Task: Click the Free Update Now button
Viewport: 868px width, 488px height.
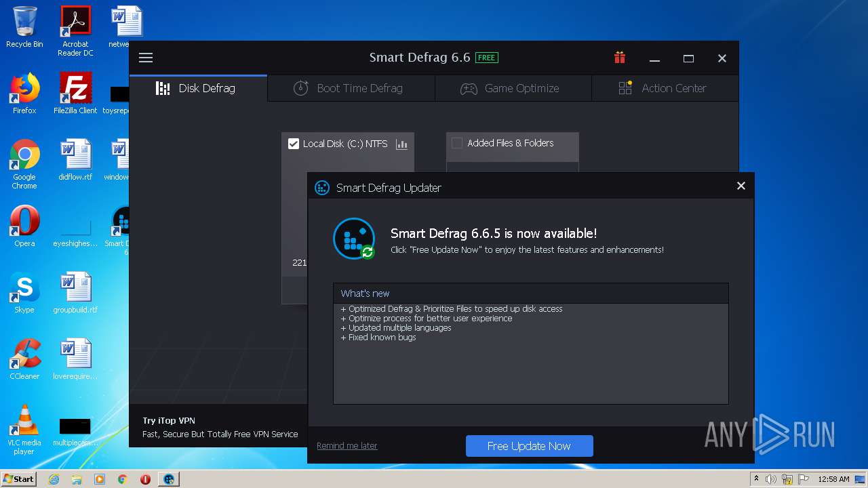Action: point(529,446)
